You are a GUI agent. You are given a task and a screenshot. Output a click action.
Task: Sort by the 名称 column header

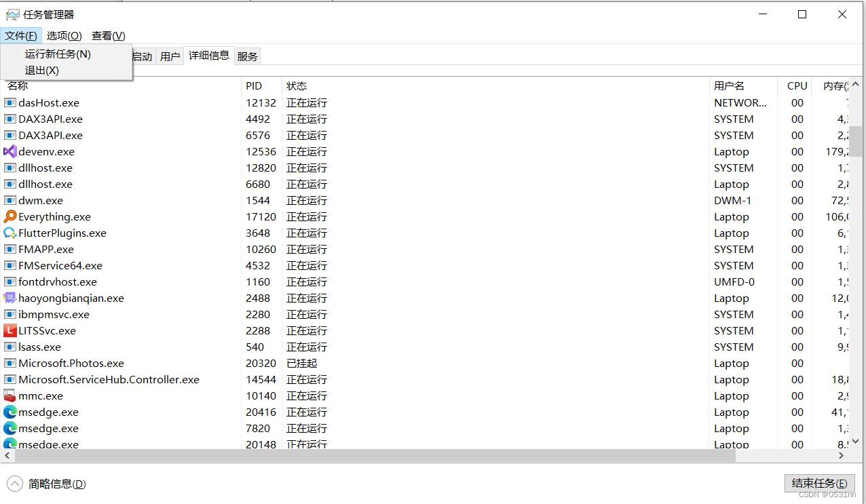pos(121,86)
